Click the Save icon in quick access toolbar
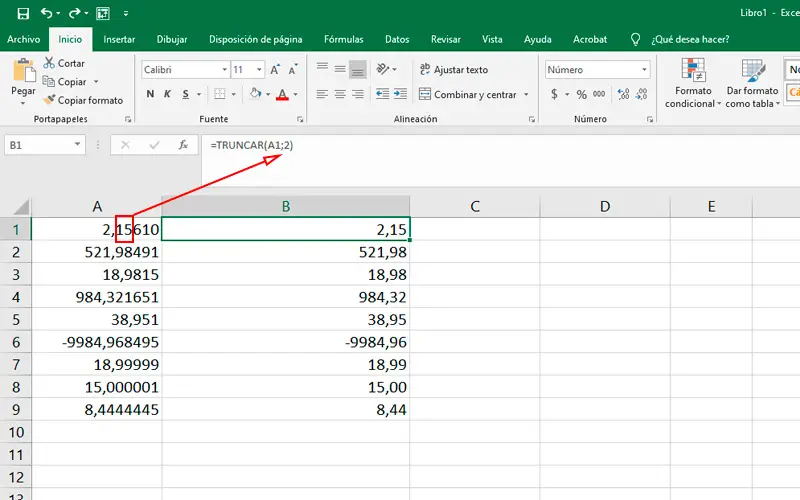 [x=23, y=14]
